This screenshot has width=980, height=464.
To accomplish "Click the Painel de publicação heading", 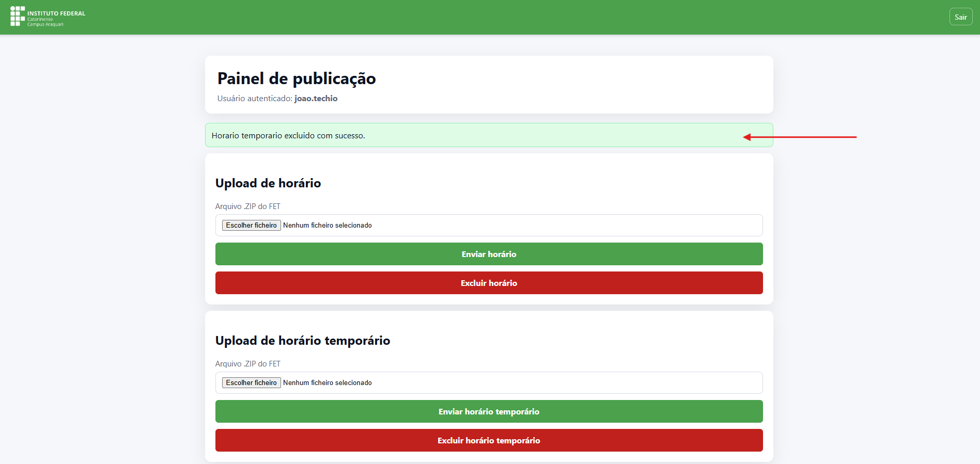I will 297,78.
